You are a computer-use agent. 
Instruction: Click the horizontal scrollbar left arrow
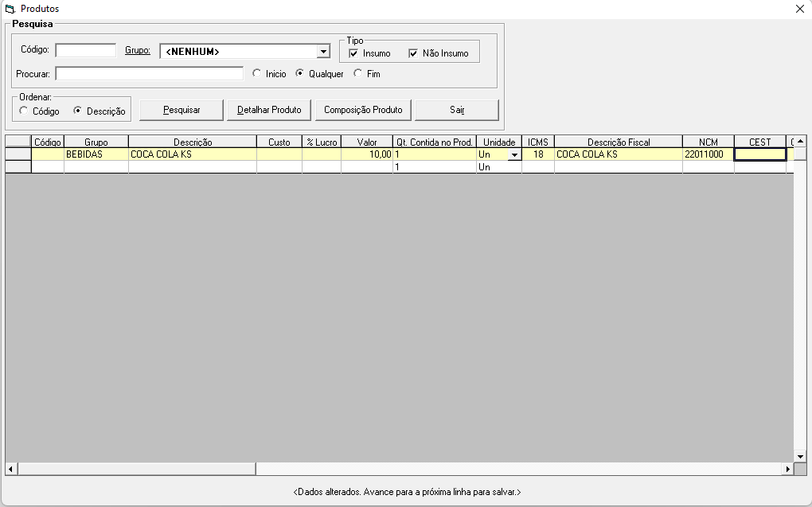(11, 470)
